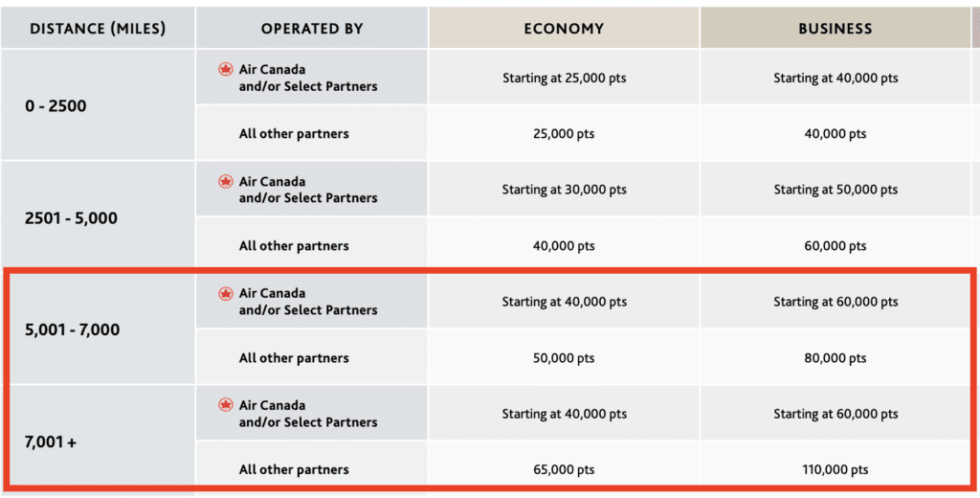Click the Economy column header
980x498 pixels.
point(564,29)
